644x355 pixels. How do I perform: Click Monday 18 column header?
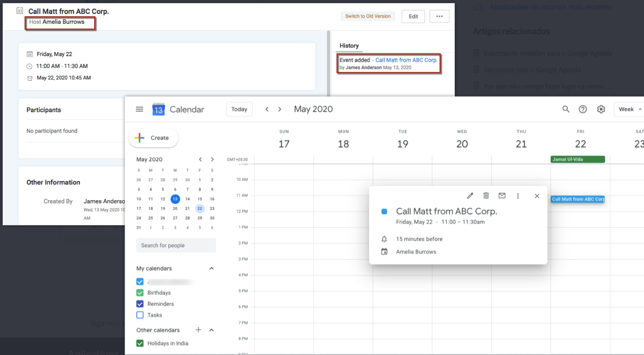pos(344,140)
